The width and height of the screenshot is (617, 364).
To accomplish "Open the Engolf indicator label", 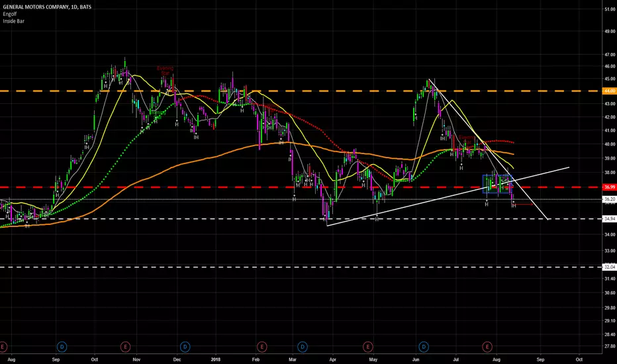I will [x=9, y=14].
